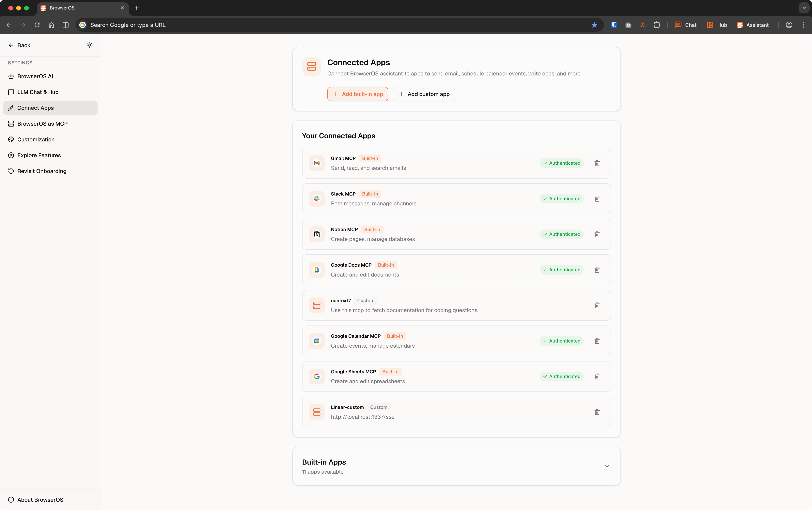
Task: Click the Slack MCP app icon
Action: click(317, 199)
